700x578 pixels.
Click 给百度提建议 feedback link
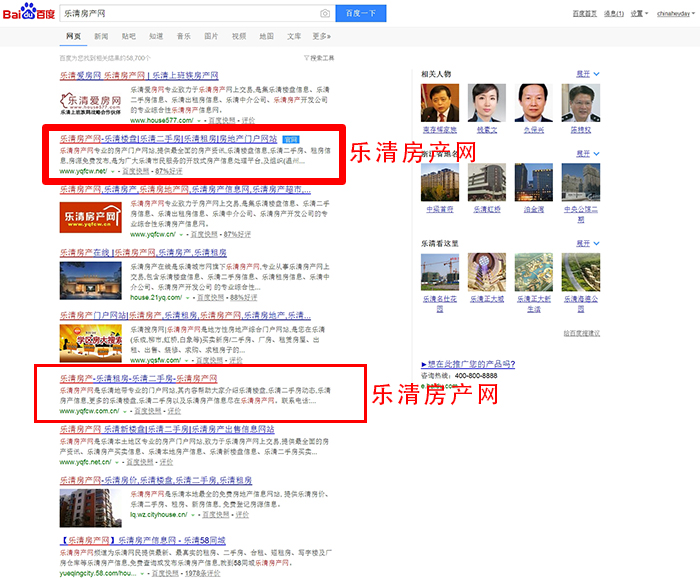582,333
